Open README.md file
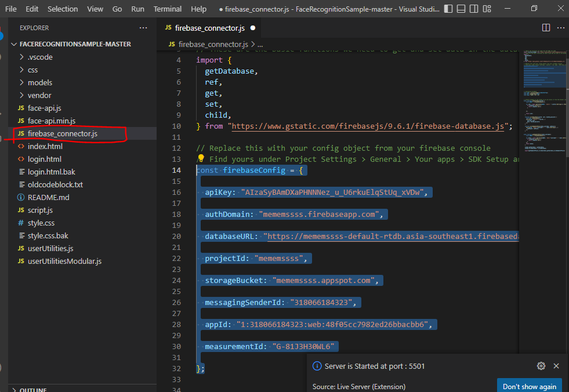This screenshot has height=392, width=569. 82,197
